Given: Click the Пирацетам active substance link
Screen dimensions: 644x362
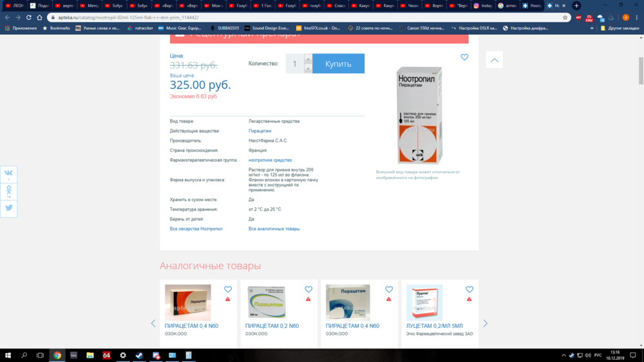Looking at the screenshot, I should pyautogui.click(x=260, y=131).
